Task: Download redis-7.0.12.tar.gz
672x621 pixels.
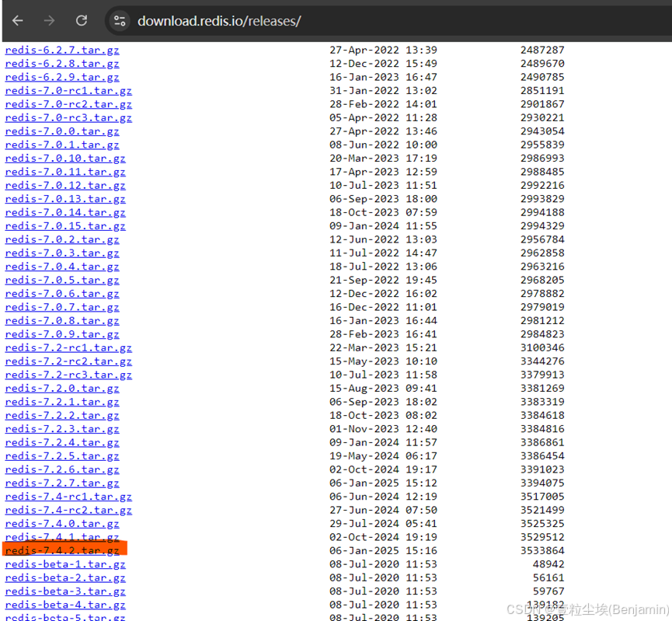Action: (x=65, y=185)
